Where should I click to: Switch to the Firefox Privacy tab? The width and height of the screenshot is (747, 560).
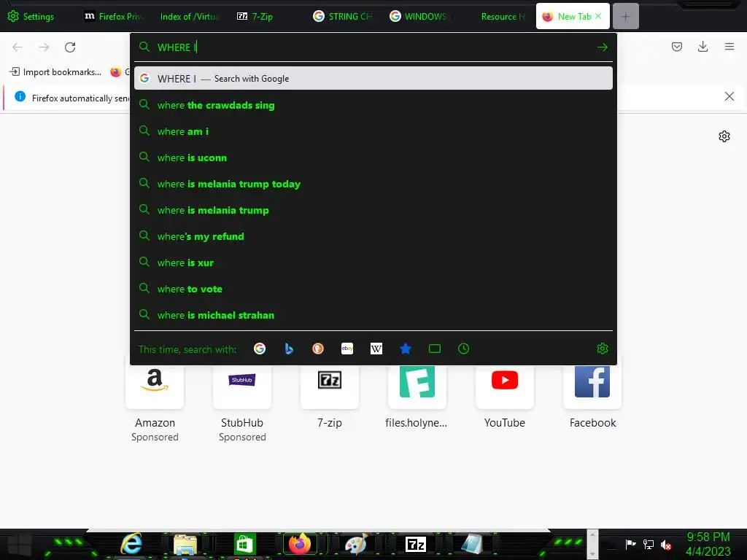point(114,16)
